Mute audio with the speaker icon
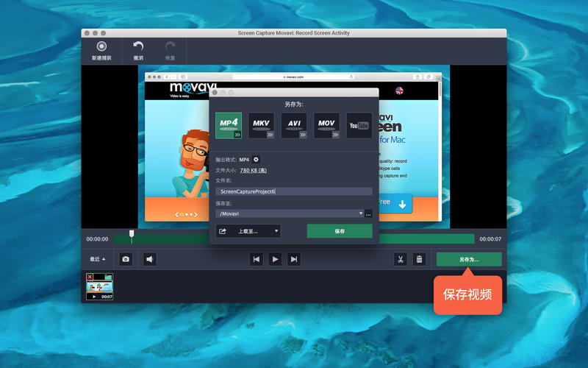The width and height of the screenshot is (588, 368). [150, 259]
